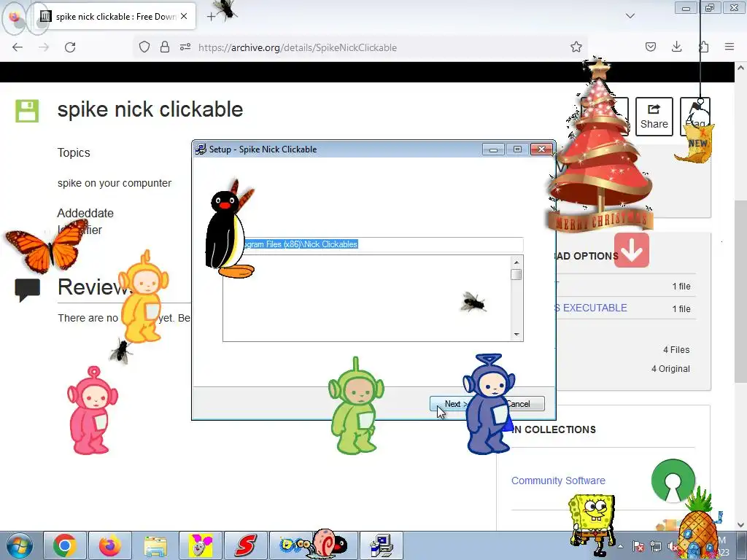The image size is (747, 560).
Task: Click the 'spike nick clickable' page title
Action: pos(150,109)
